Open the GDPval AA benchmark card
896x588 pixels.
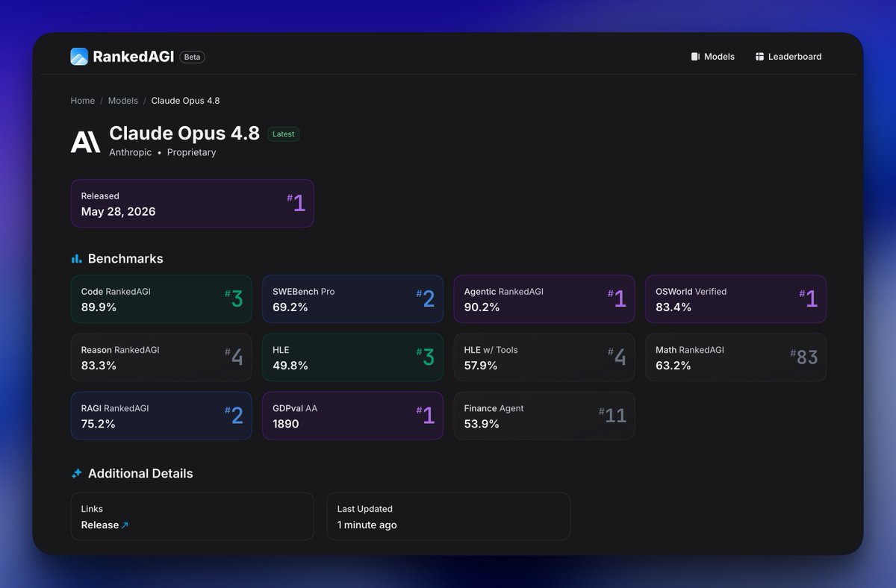(x=352, y=416)
